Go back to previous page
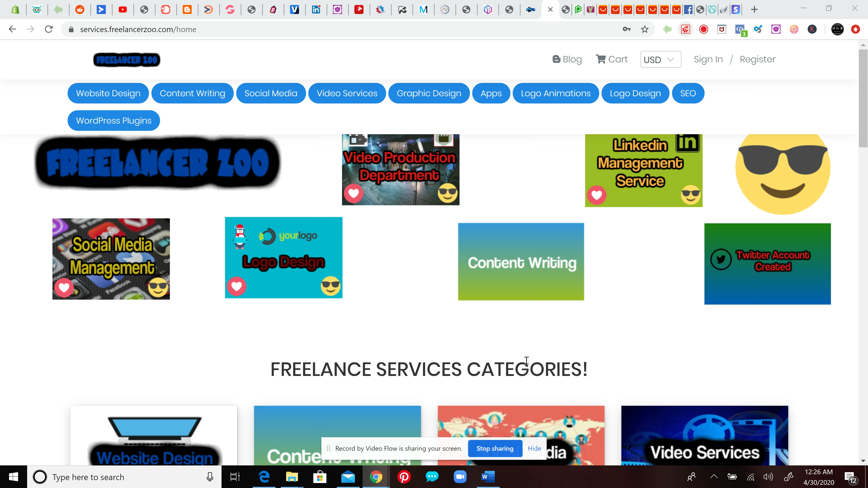Screen dimensions: 868x488 point(12,29)
